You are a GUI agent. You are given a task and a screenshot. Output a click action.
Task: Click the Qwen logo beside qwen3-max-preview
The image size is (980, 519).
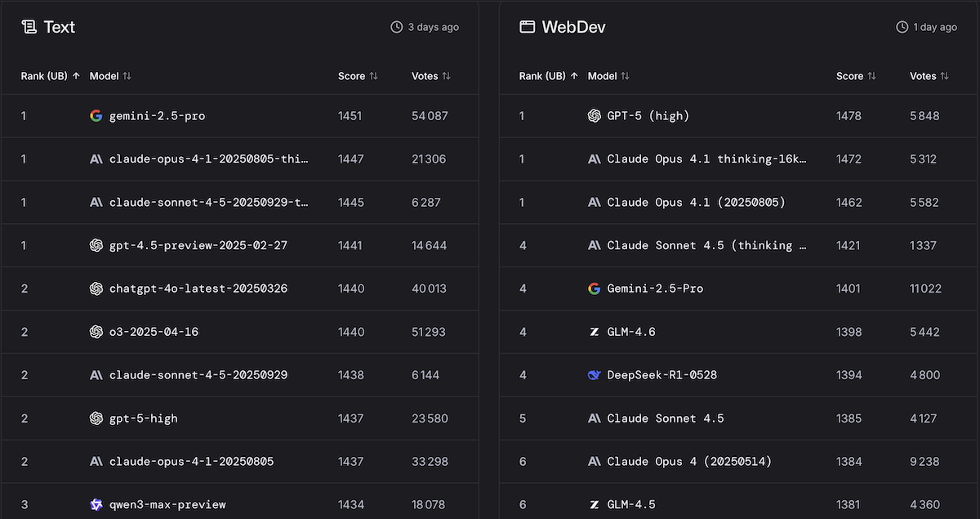pos(96,504)
